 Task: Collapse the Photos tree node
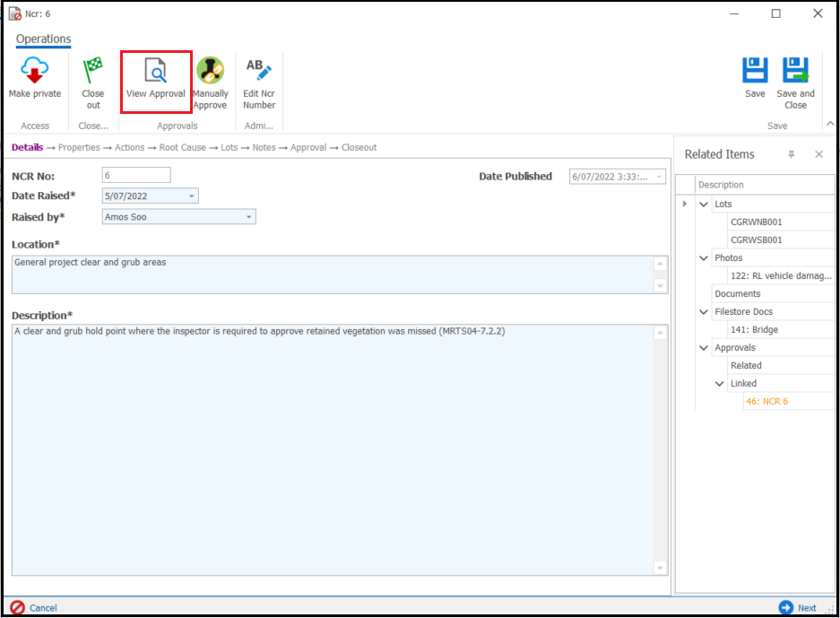click(x=704, y=258)
